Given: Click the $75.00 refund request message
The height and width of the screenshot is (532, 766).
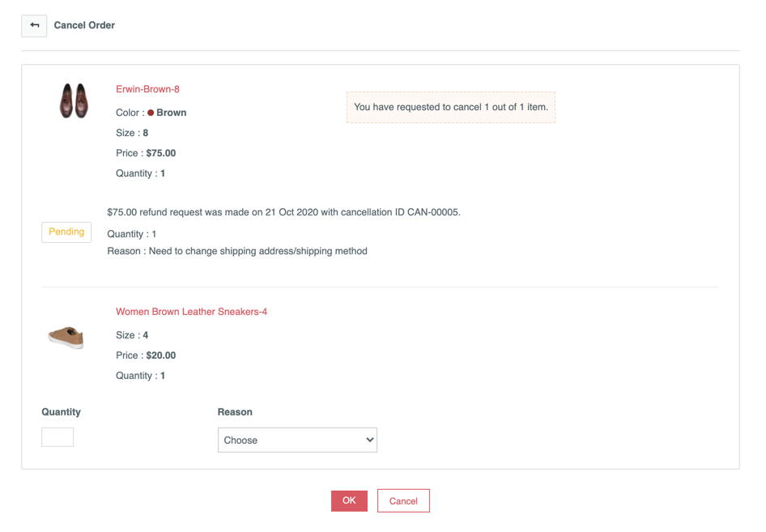Looking at the screenshot, I should pyautogui.click(x=283, y=212).
